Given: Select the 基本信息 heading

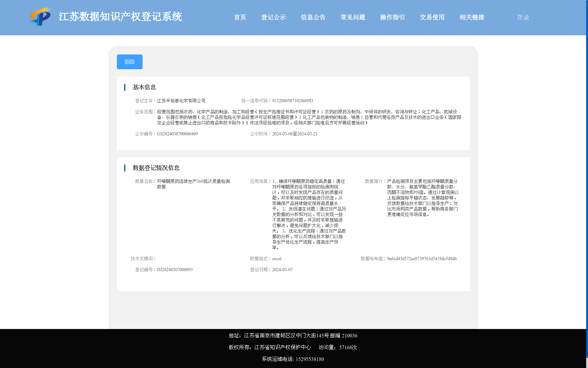Looking at the screenshot, I should click(144, 87).
